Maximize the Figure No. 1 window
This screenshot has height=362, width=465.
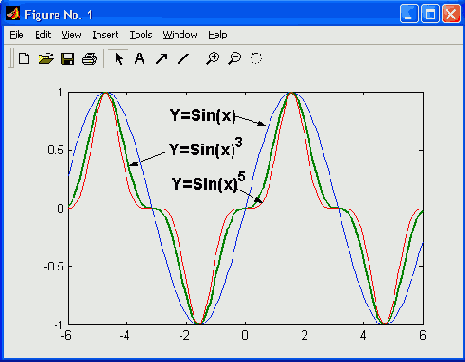point(430,14)
